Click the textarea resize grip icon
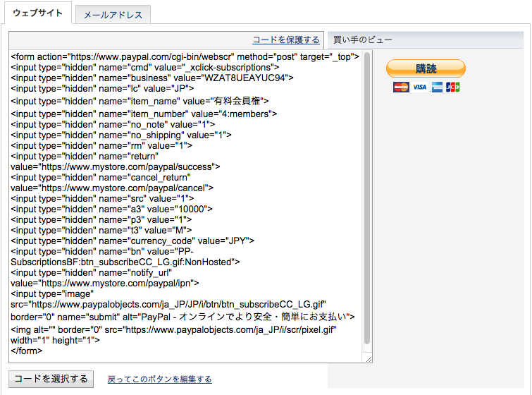Viewport: 532px width, 395px height. pyautogui.click(x=369, y=359)
